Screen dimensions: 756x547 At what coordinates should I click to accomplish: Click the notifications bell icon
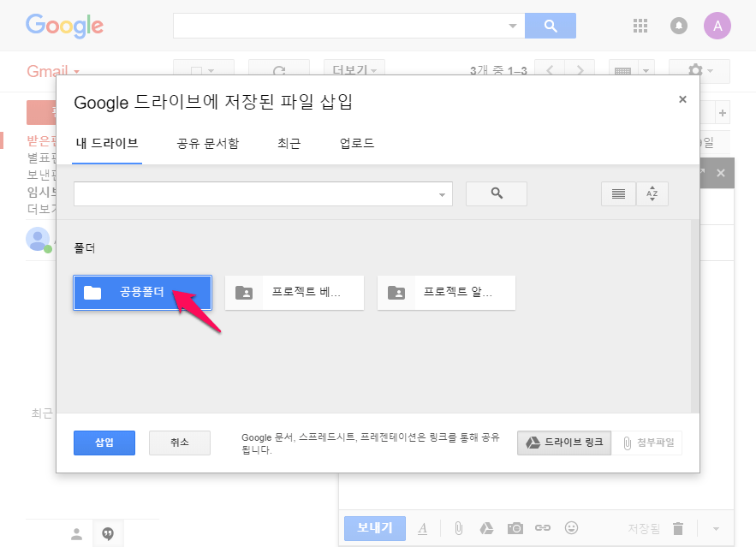pos(679,26)
